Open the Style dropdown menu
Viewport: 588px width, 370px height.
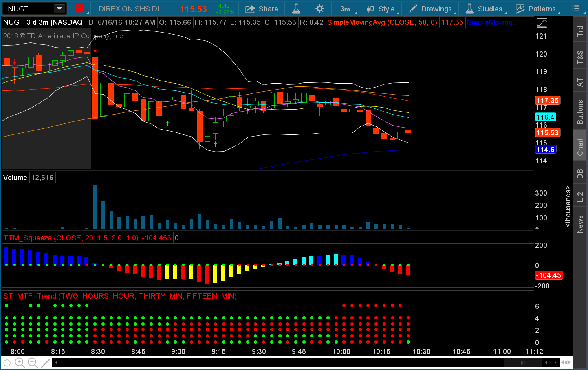coord(381,9)
